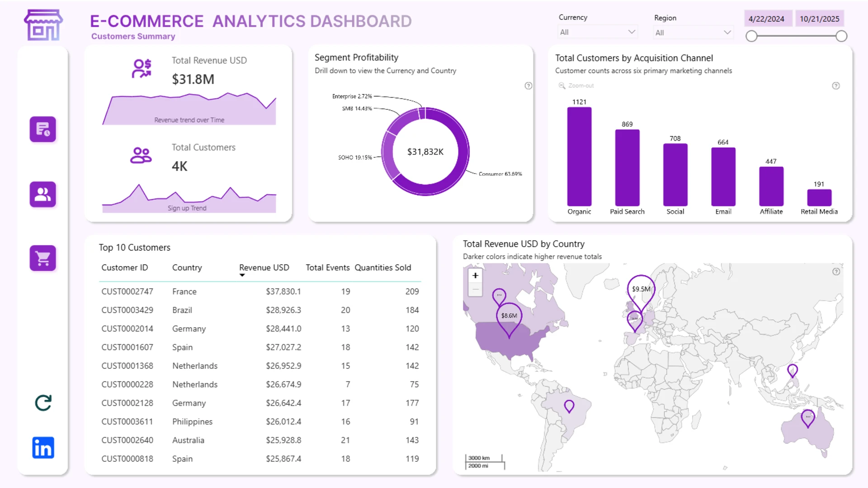Click help icon on Segment Profitability
868x488 pixels.
tap(528, 86)
